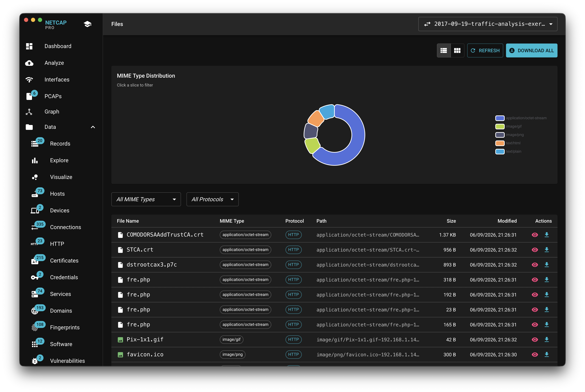
Task: Click image/gif MIME chip on Pix-1x1.gif row
Action: (231, 339)
